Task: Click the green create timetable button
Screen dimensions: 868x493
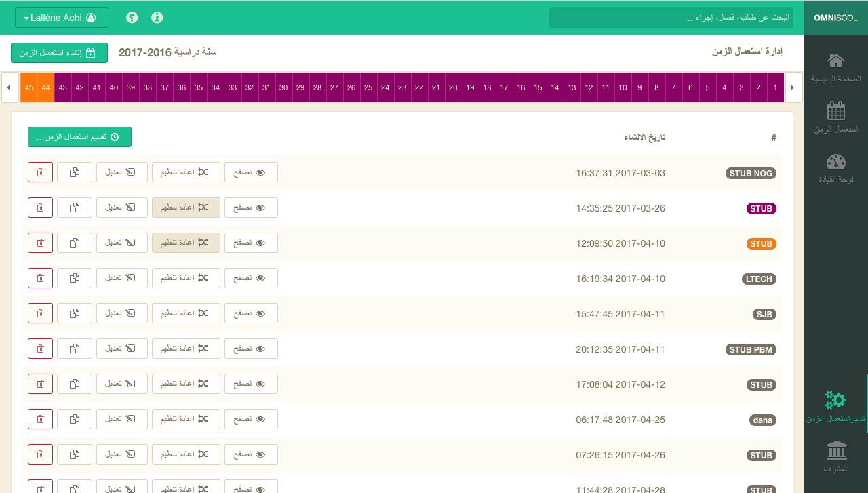Action: point(59,53)
